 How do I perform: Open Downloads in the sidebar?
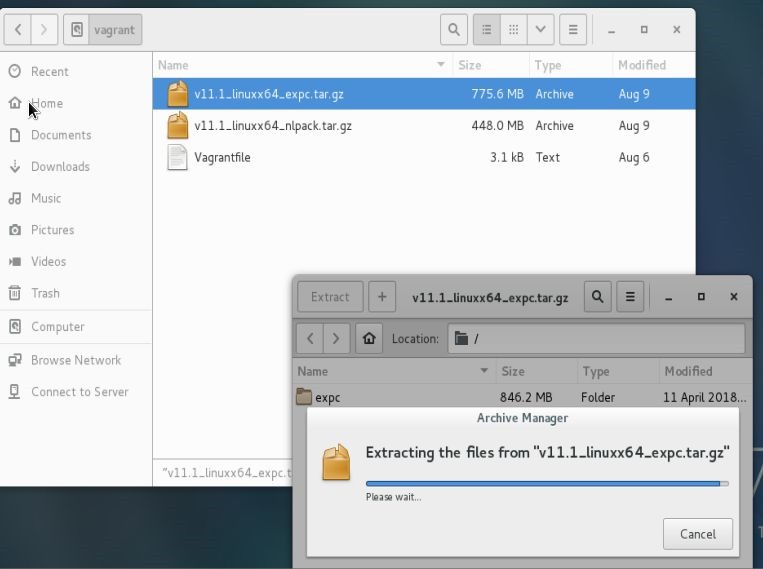pyautogui.click(x=60, y=167)
